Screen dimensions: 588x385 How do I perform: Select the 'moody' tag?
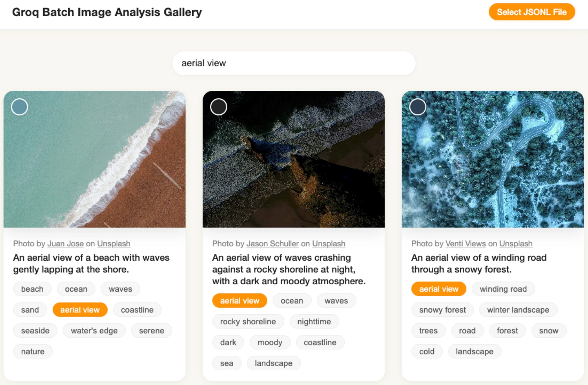coord(270,342)
